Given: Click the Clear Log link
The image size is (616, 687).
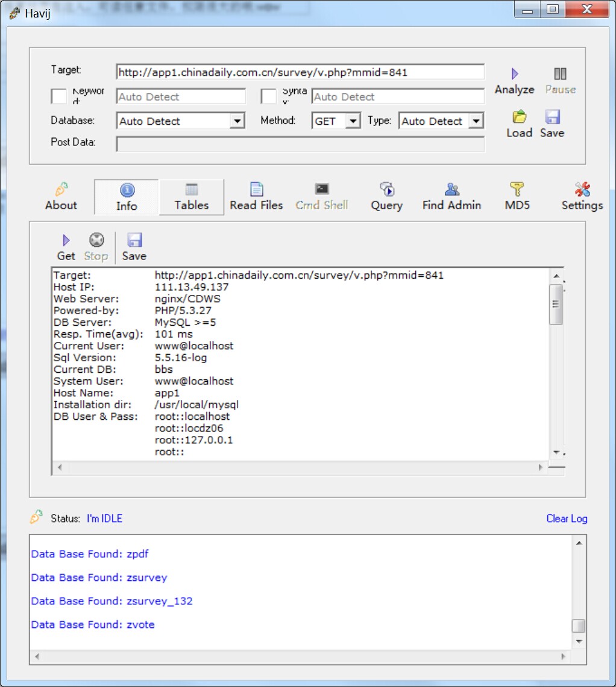Looking at the screenshot, I should pyautogui.click(x=567, y=518).
